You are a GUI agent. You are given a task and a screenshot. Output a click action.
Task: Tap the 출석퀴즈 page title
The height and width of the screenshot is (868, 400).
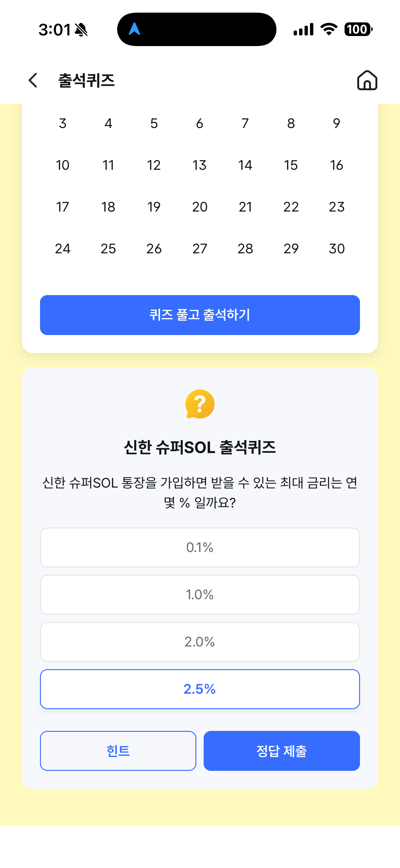click(x=86, y=81)
